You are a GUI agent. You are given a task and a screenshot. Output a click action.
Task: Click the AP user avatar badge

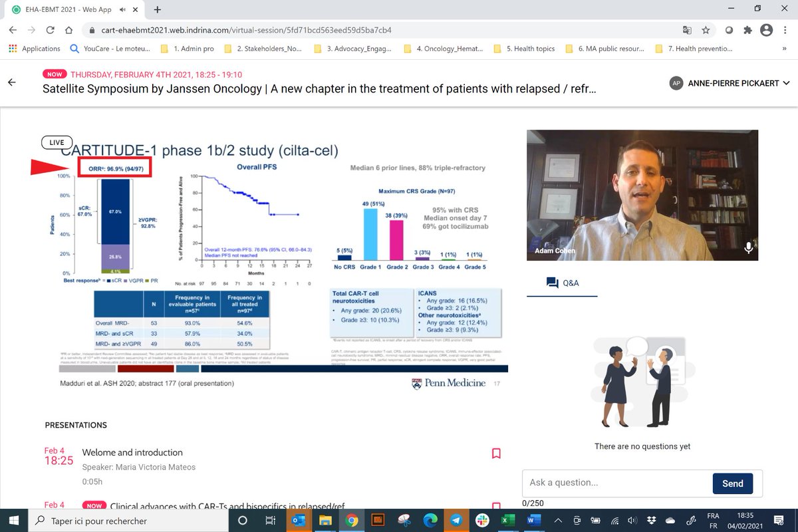(x=676, y=83)
